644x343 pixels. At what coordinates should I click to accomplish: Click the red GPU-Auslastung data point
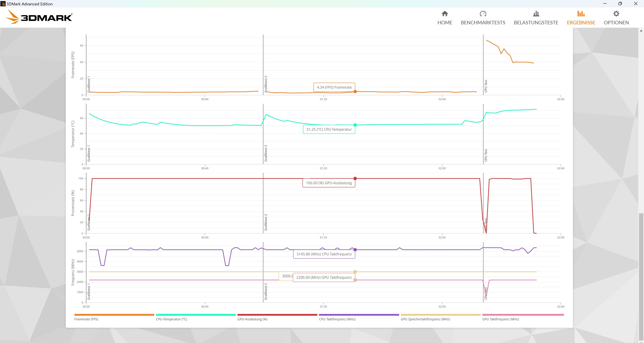[x=355, y=178]
